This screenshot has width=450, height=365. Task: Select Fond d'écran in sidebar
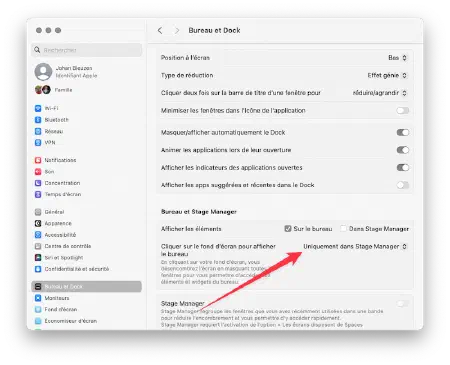[x=87, y=309]
